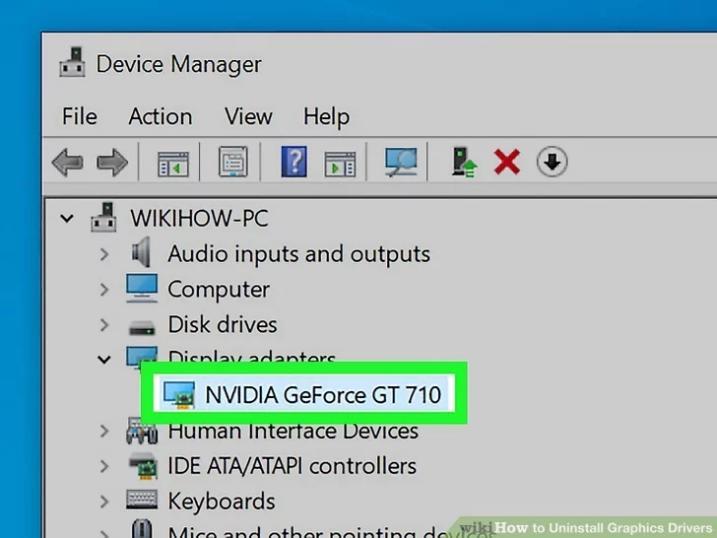Expand the Disk drives category
This screenshot has height=538, width=717.
pos(104,325)
